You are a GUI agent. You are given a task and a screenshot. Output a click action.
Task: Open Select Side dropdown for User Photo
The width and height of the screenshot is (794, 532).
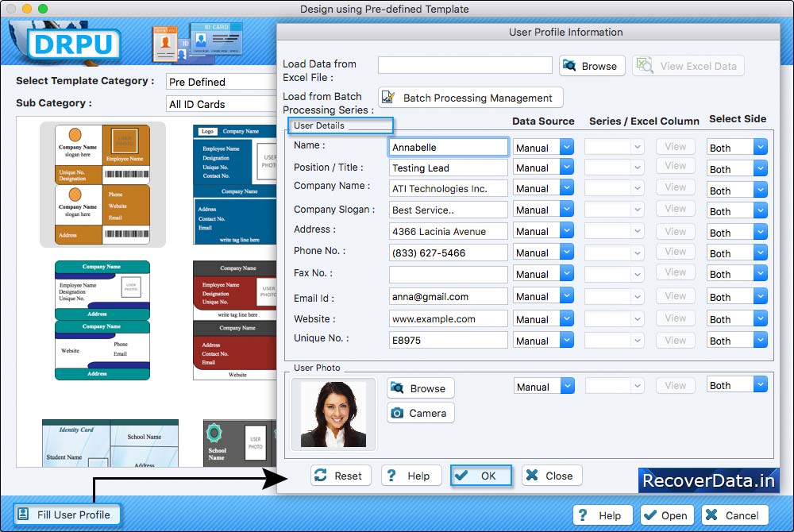(x=737, y=385)
